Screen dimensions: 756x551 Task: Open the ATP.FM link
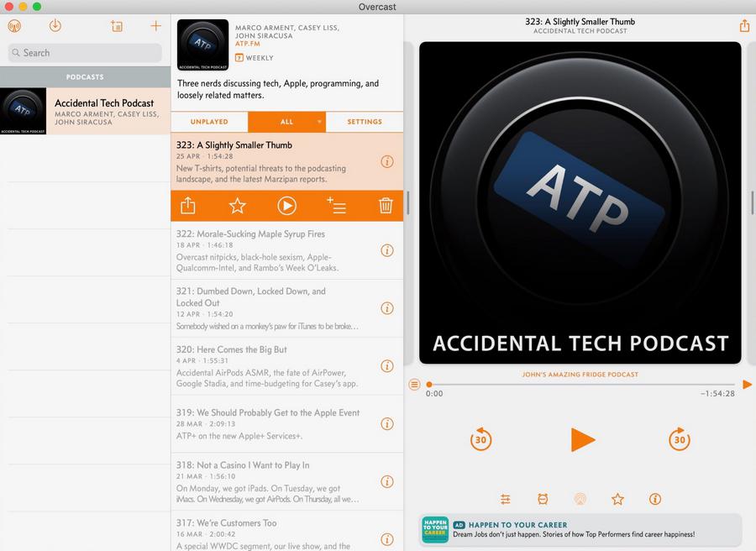[247, 44]
